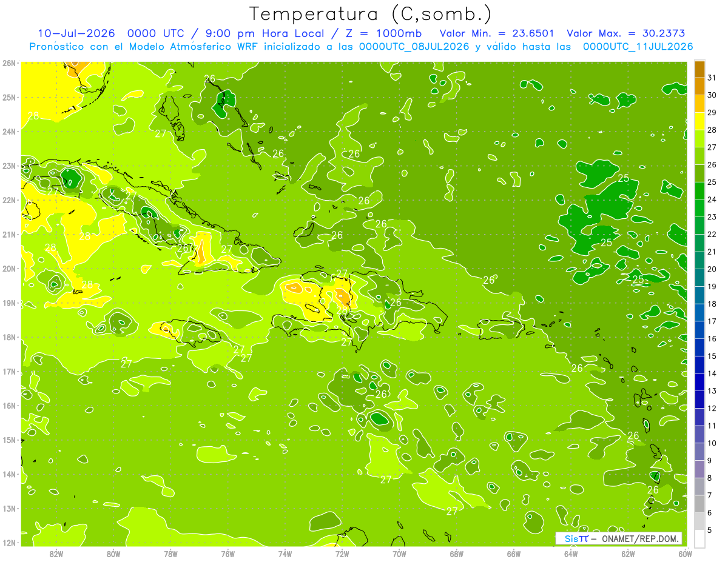728x562 pixels.
Task: Click the 18N latitude axis label
Action: point(9,336)
